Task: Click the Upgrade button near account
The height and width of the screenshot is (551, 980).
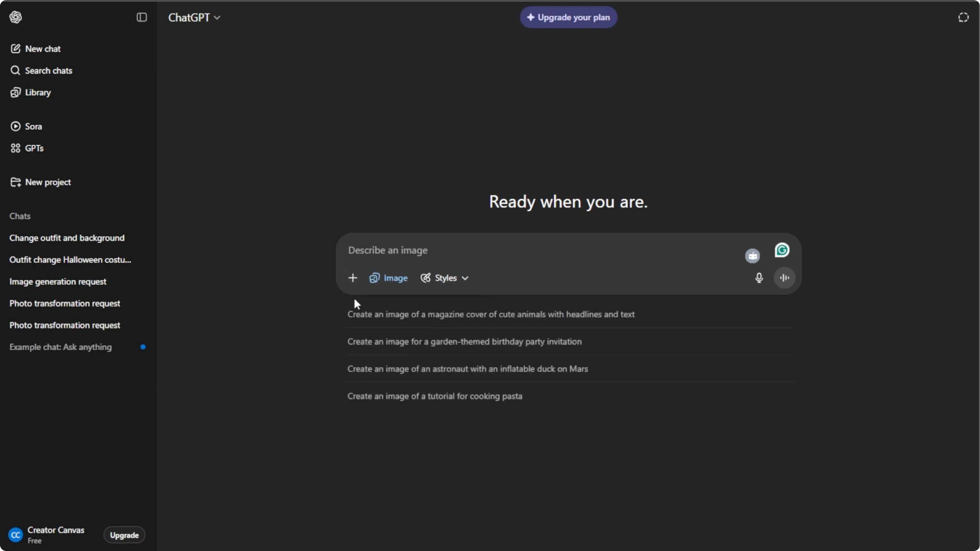Action: point(124,535)
